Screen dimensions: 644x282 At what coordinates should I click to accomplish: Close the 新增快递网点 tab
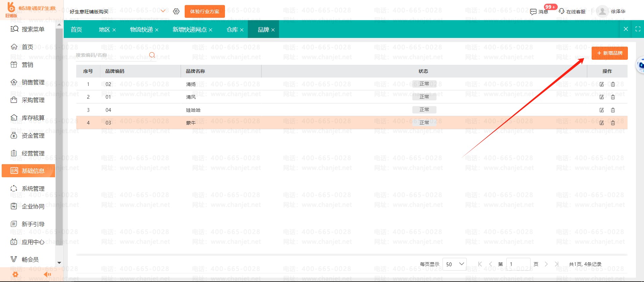click(x=211, y=30)
